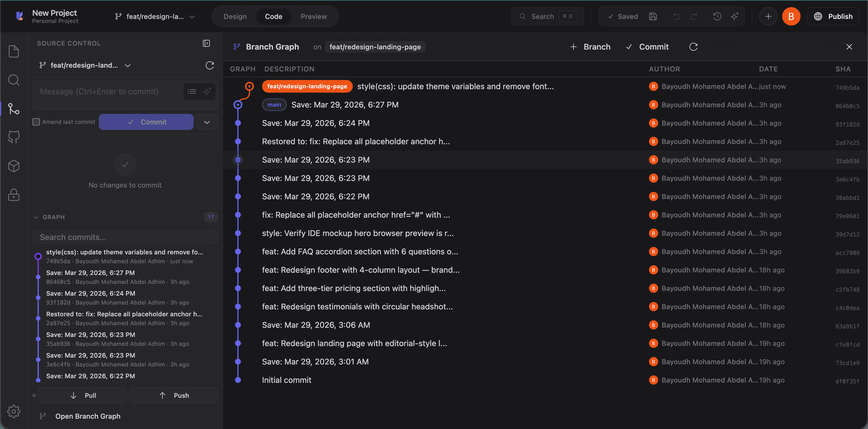868x429 pixels.
Task: Click the Saved status indicator
Action: pyautogui.click(x=623, y=16)
